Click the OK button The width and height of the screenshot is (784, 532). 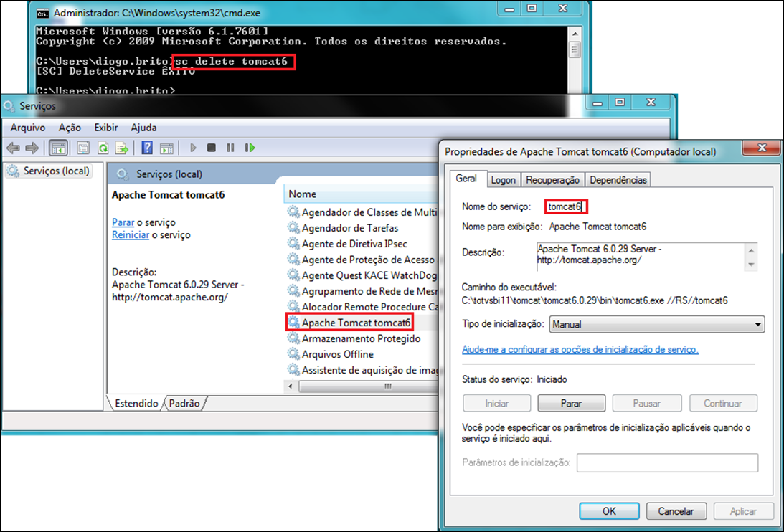click(x=609, y=511)
